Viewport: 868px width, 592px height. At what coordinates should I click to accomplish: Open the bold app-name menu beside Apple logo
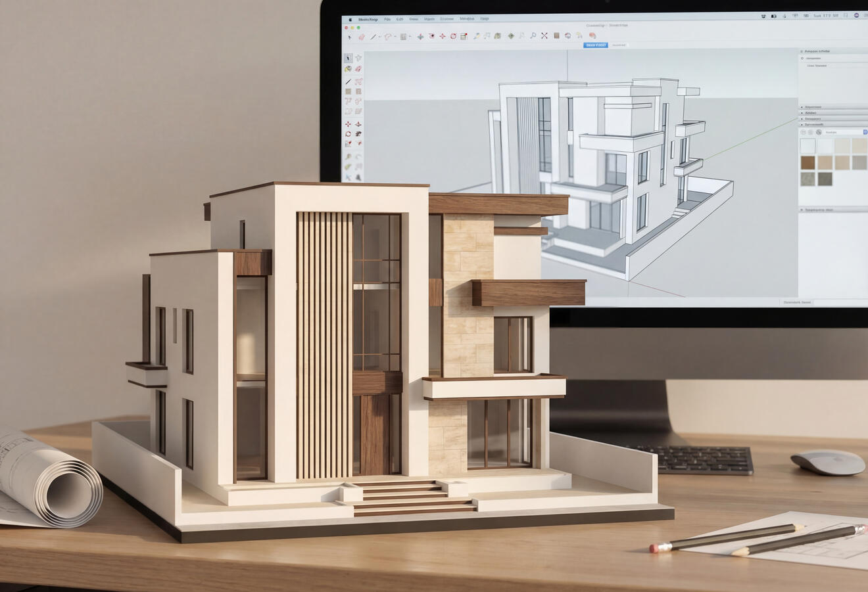pos(368,20)
